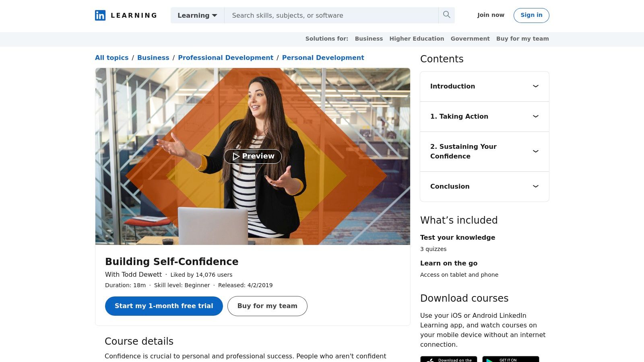Image resolution: width=644 pixels, height=362 pixels.
Task: Click the Get it on Google Play badge
Action: (510, 359)
